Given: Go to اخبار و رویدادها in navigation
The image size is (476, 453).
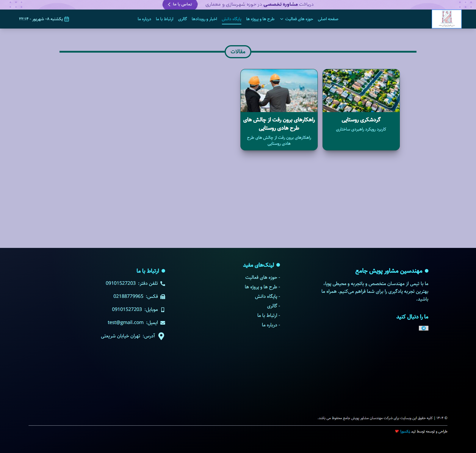Looking at the screenshot, I should click(204, 19).
